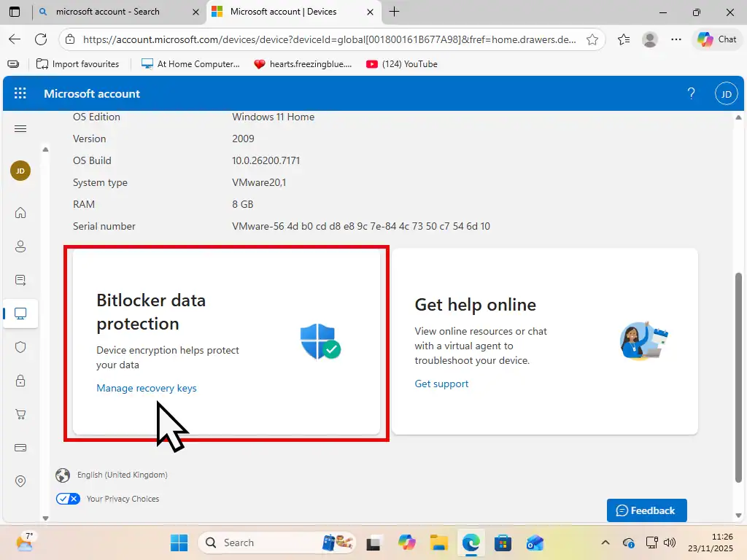Select the Devices icon in the sidebar
The height and width of the screenshot is (560, 747).
(x=20, y=314)
